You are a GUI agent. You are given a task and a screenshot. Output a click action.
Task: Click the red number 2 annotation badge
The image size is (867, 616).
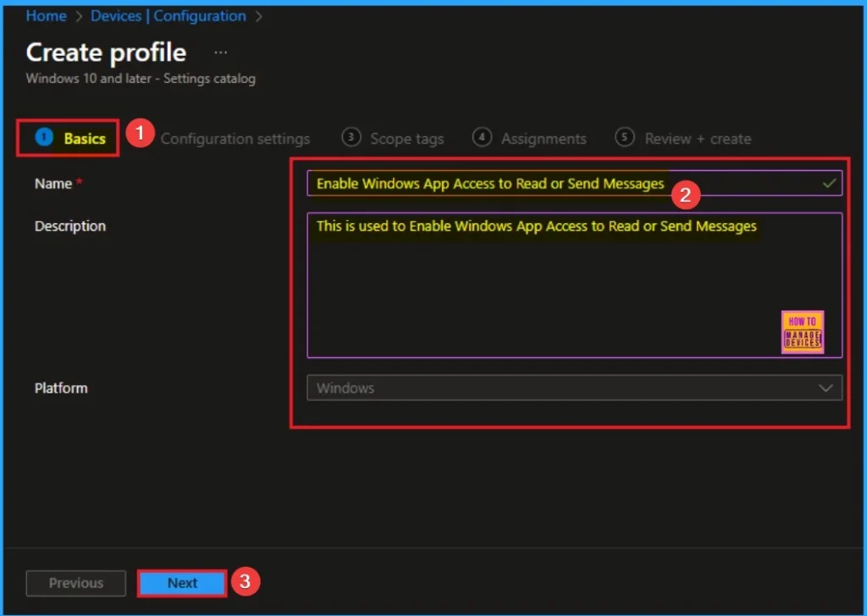click(686, 195)
